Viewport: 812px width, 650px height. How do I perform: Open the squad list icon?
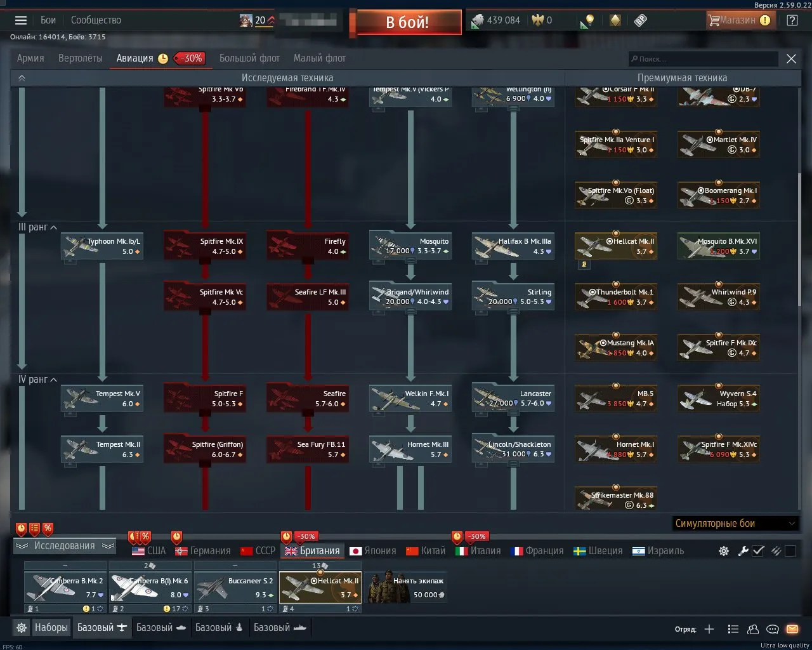coord(733,629)
